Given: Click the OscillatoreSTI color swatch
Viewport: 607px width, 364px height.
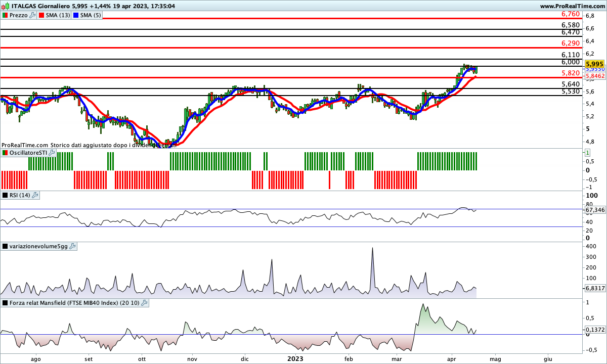Looking at the screenshot, I should click(5, 153).
